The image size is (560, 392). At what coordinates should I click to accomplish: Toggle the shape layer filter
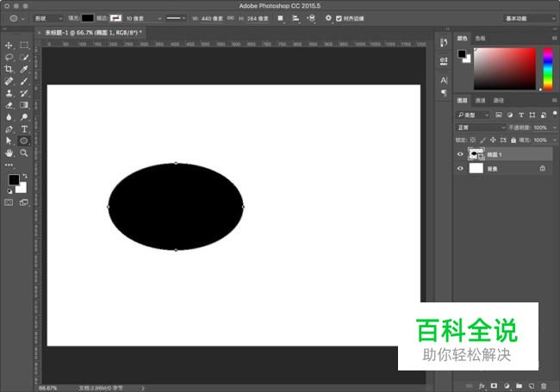[x=532, y=115]
